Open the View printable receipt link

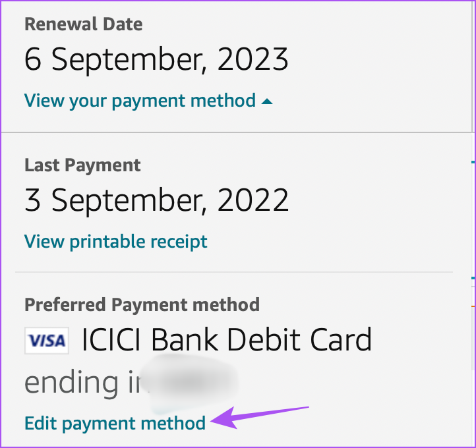[x=115, y=242]
